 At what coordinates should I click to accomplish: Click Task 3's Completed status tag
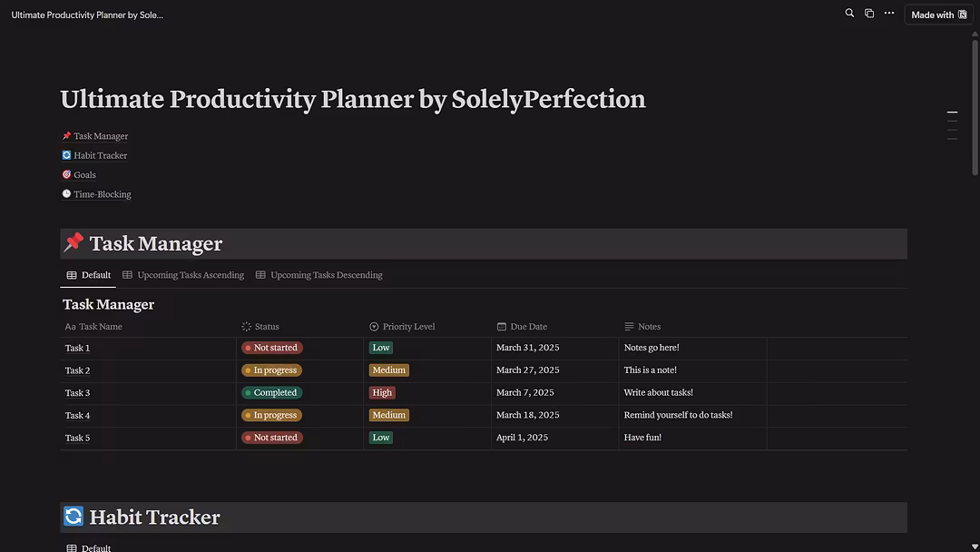tap(272, 393)
